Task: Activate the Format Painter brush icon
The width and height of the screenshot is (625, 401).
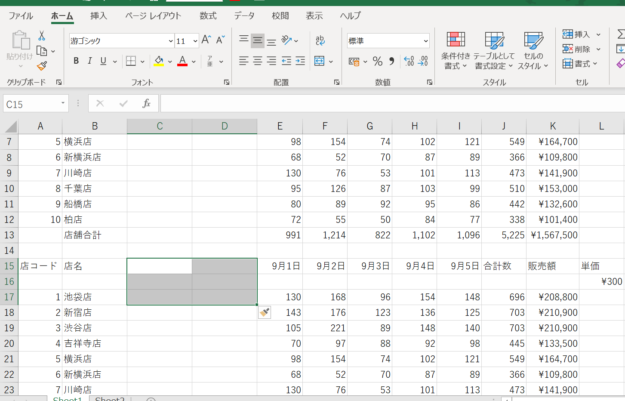Action: 41,66
